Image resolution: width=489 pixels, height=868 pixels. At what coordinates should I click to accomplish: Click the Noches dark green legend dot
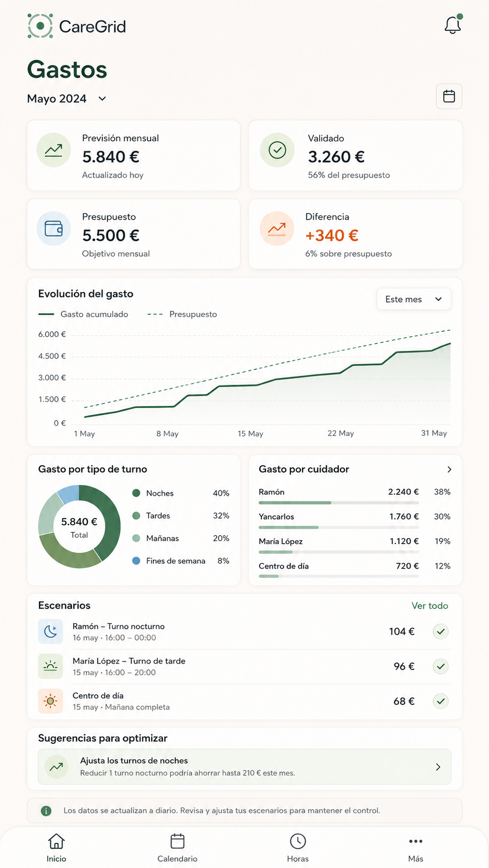[136, 493]
